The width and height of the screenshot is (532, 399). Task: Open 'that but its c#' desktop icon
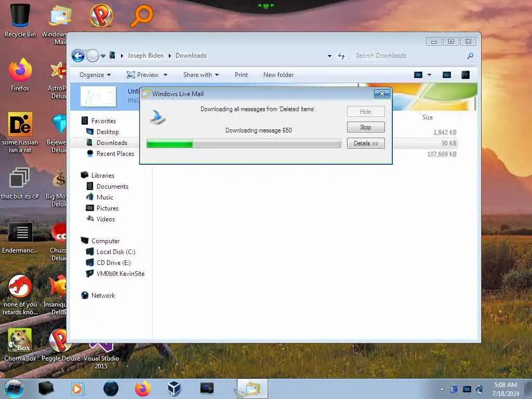click(x=20, y=183)
